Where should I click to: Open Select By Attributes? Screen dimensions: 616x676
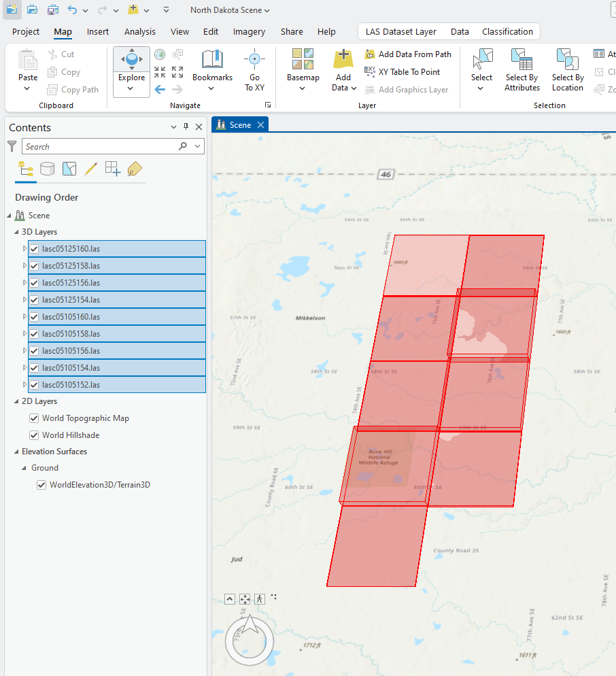tap(521, 68)
